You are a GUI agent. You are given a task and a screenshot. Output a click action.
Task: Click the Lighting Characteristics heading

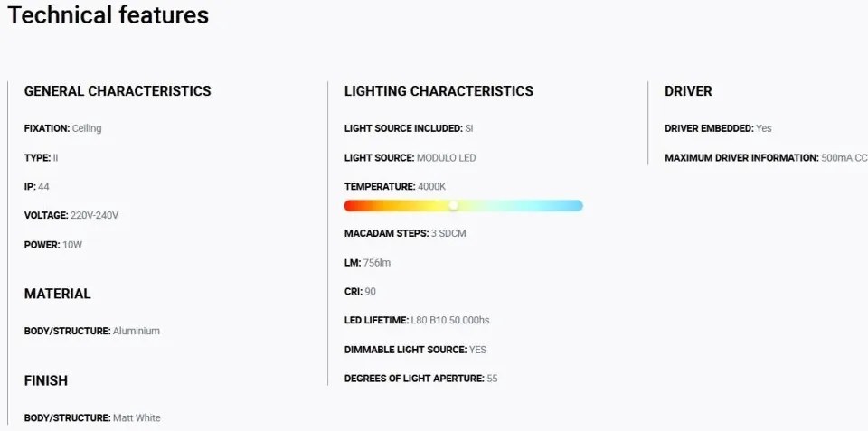[x=439, y=91]
